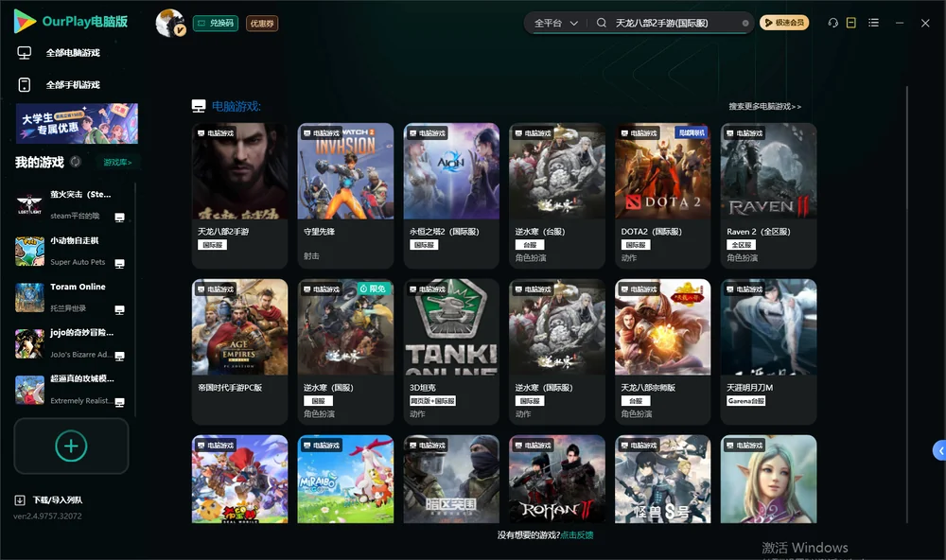The width and height of the screenshot is (946, 560).
Task: Open the 天龙八部2手游 game card
Action: 239,196
